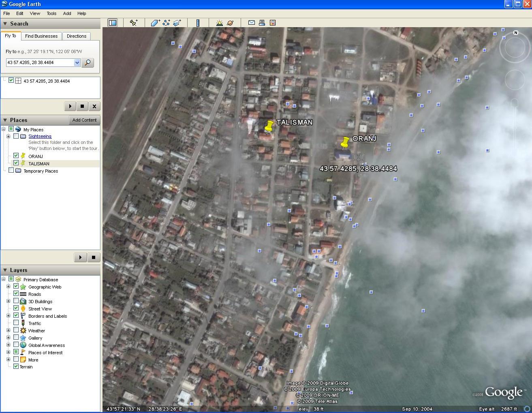Click the ORANJ yellow pushpin on map
Screen dimensions: 532x413
tap(345, 142)
